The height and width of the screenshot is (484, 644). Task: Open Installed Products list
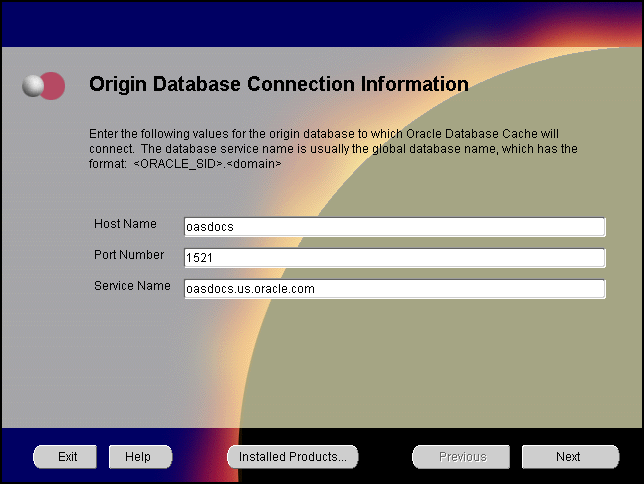point(292,456)
